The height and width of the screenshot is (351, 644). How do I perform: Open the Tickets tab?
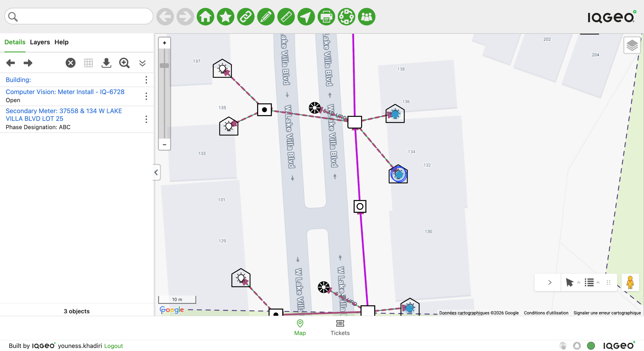(x=340, y=328)
